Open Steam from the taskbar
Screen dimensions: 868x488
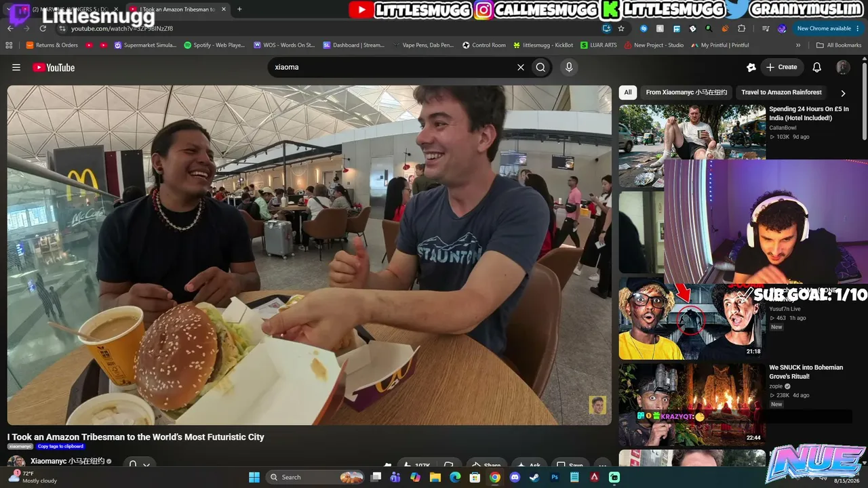(534, 477)
